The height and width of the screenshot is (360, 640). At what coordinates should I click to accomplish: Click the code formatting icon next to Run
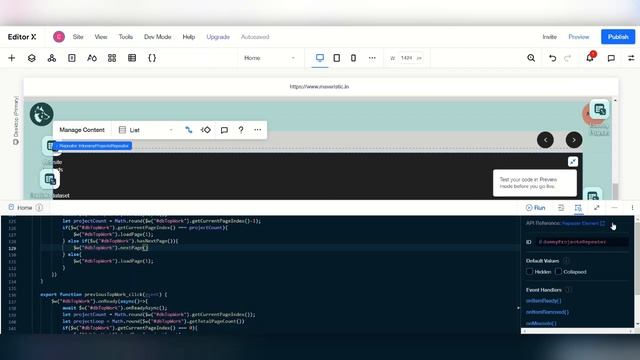coord(561,208)
